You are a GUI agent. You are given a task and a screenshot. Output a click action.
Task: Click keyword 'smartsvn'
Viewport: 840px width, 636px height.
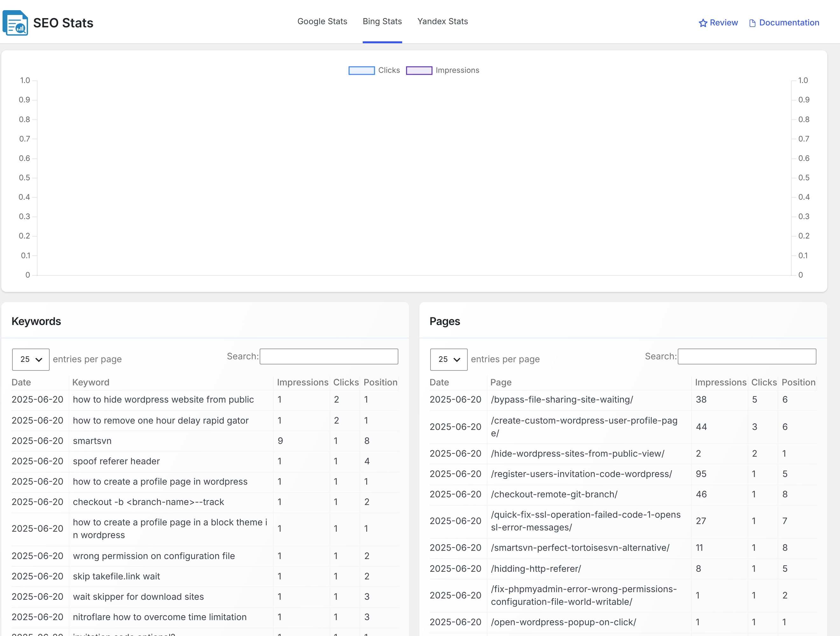[x=92, y=441]
